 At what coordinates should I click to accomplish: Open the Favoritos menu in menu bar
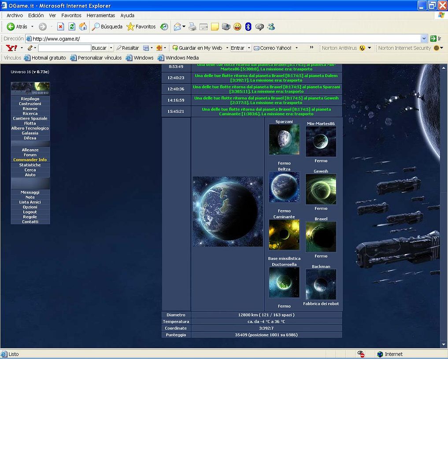pos(71,15)
